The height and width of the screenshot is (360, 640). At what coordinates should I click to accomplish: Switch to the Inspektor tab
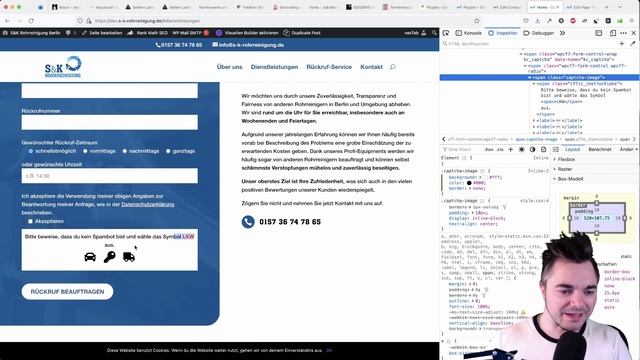(x=503, y=33)
